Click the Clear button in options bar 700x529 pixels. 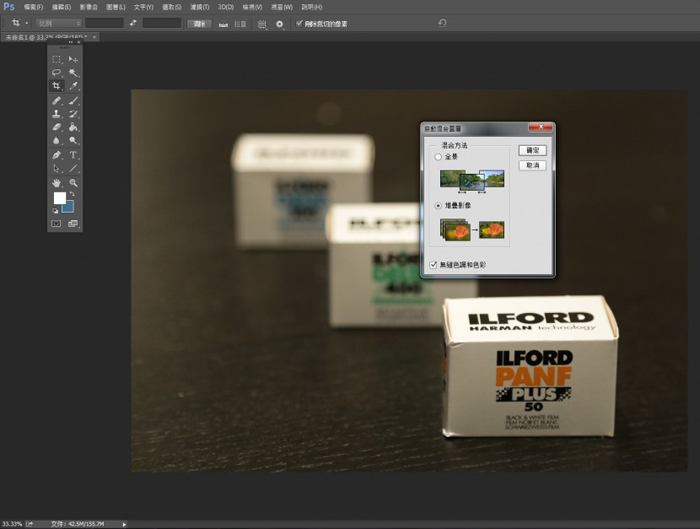pos(199,24)
